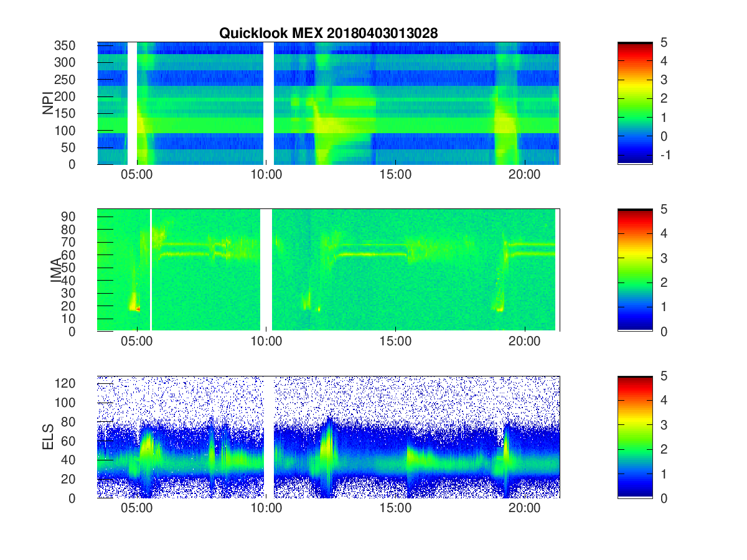Viewport: 747px width, 560px height.
Task: Click the 0 label on ELS colorbar
Action: pyautogui.click(x=664, y=498)
